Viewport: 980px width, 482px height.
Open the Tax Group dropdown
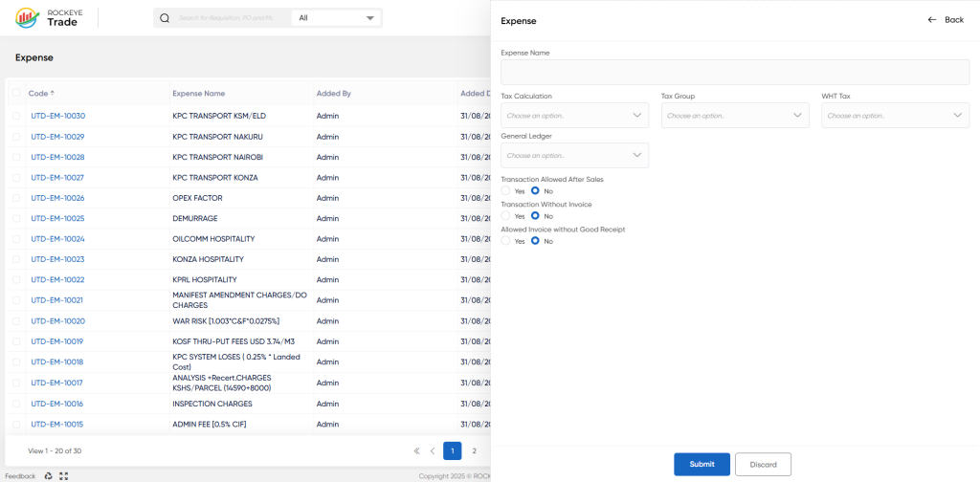pos(735,116)
